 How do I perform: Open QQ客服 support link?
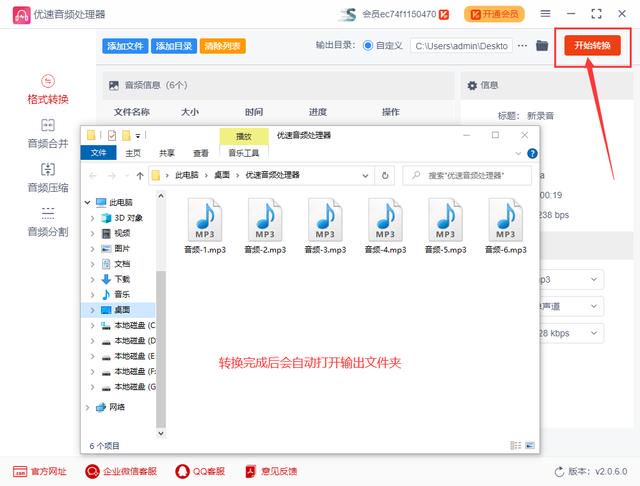pos(200,471)
